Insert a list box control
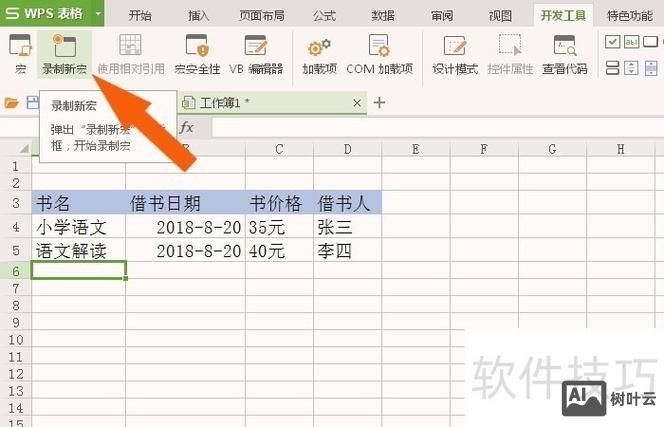Screen dimensions: 664x427 tap(612, 68)
